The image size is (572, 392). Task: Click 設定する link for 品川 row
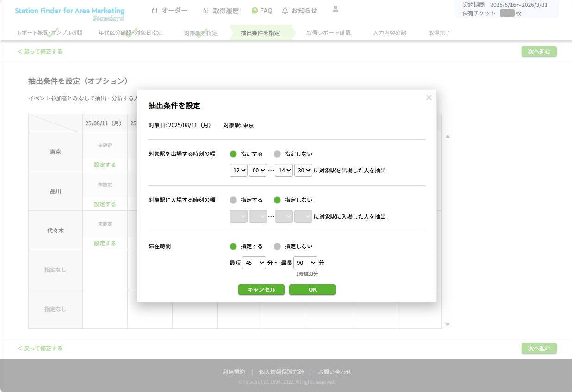pos(105,204)
